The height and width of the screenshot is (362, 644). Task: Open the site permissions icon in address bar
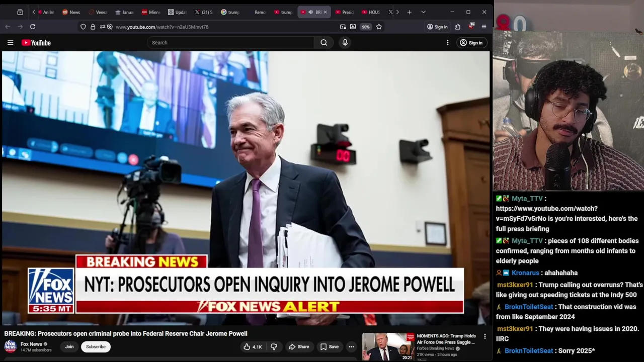102,27
